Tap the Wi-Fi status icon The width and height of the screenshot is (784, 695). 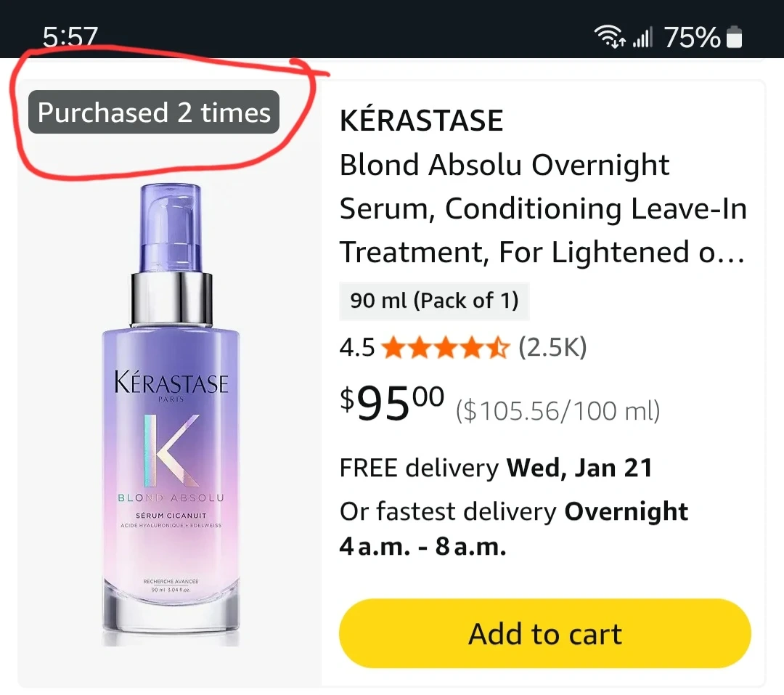[x=610, y=36]
